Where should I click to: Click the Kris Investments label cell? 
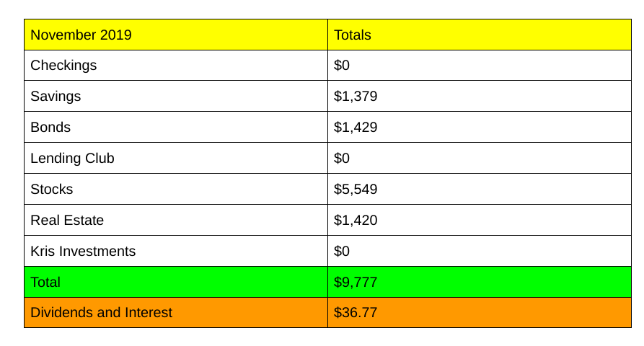pos(83,252)
